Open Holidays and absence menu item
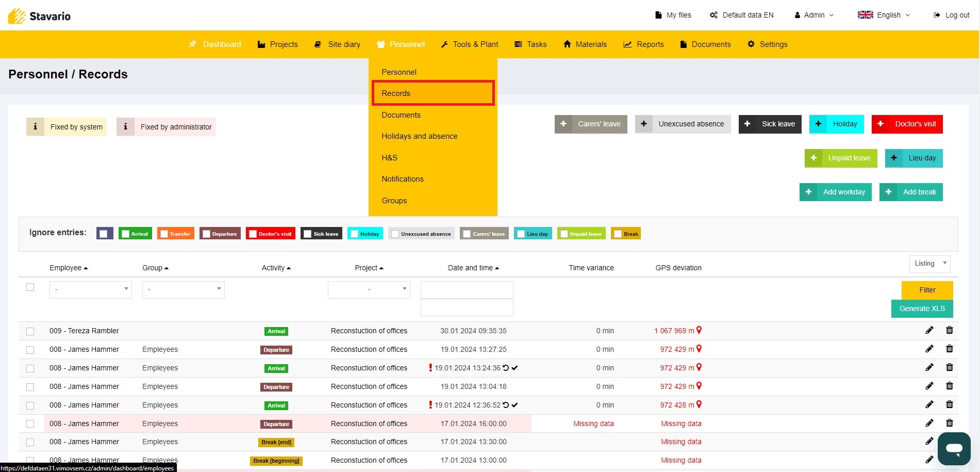This screenshot has height=472, width=980. pos(420,136)
